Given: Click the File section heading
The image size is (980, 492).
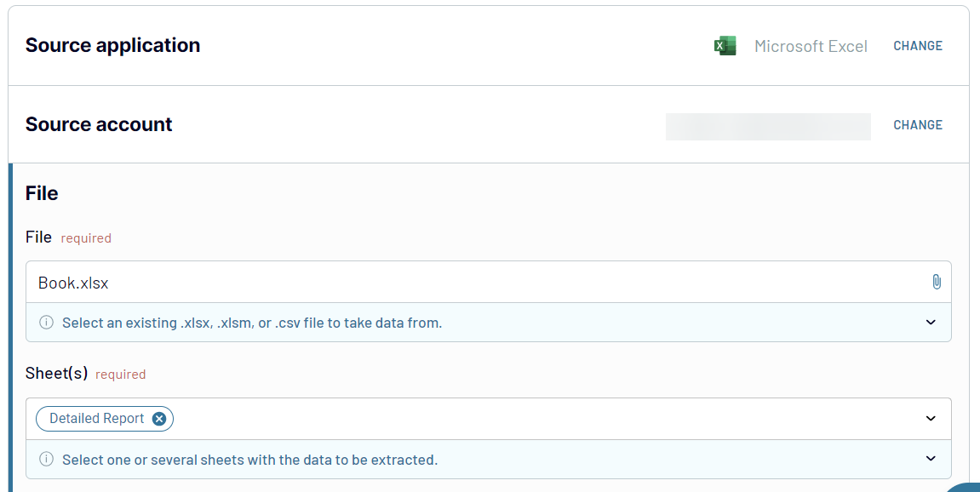Looking at the screenshot, I should click(x=42, y=194).
